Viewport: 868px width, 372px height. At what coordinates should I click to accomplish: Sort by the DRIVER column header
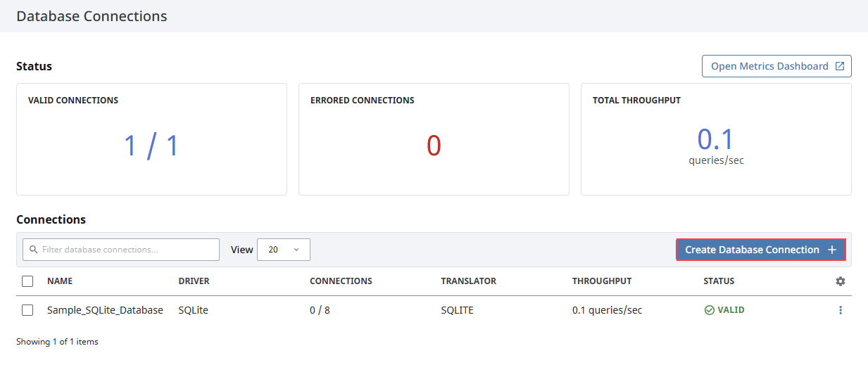(x=194, y=281)
